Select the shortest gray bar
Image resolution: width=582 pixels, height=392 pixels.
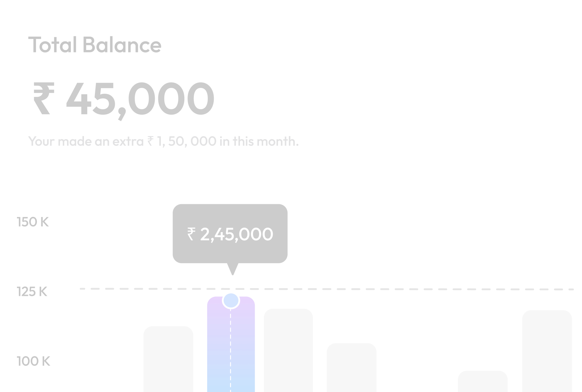coord(483,381)
